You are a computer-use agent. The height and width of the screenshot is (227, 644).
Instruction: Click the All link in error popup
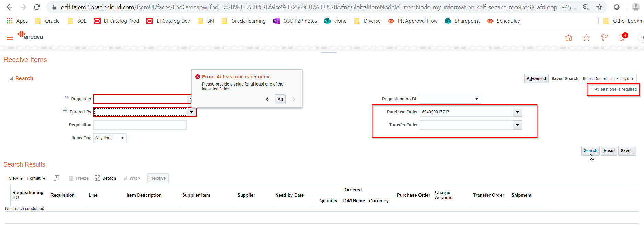tap(280, 99)
